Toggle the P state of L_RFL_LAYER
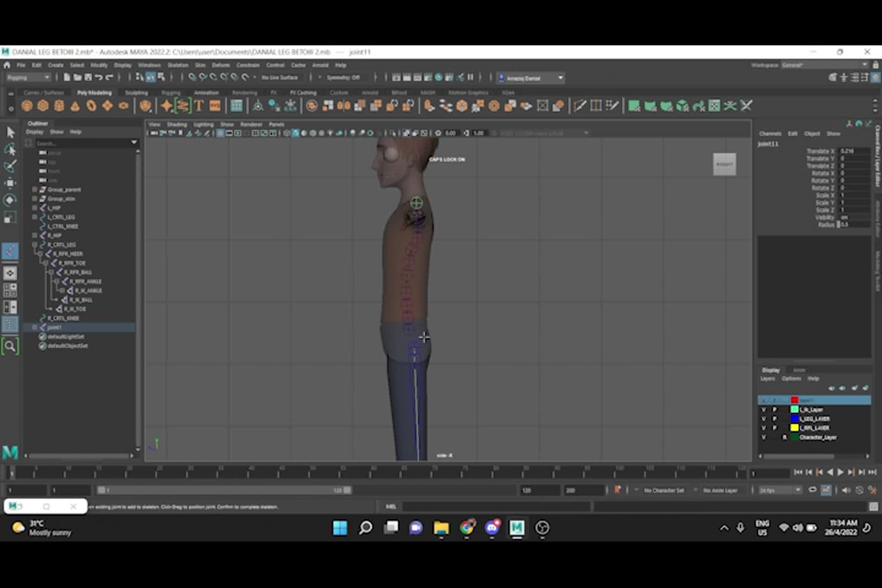Screen dimensions: 882x588 [775, 428]
